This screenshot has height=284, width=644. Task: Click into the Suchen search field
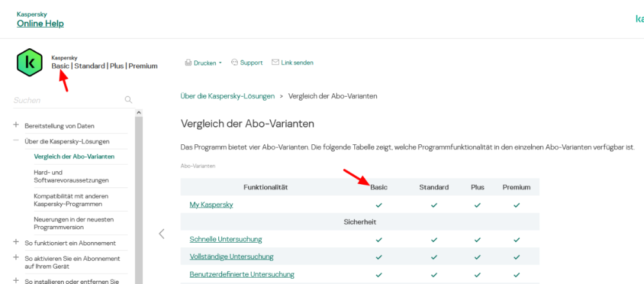click(68, 100)
